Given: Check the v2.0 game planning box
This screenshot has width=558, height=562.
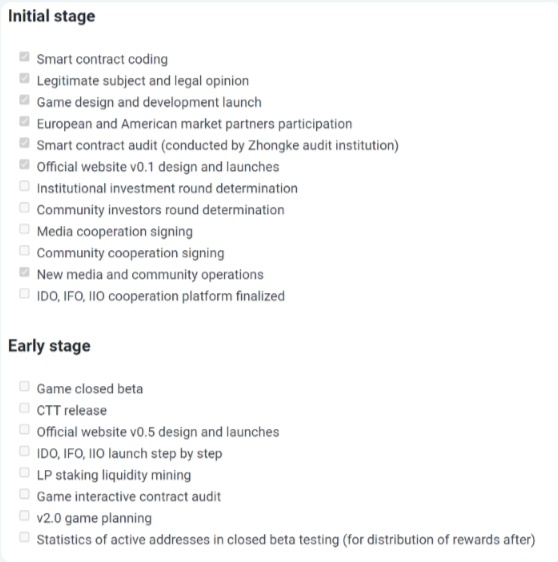Looking at the screenshot, I should pos(24,515).
